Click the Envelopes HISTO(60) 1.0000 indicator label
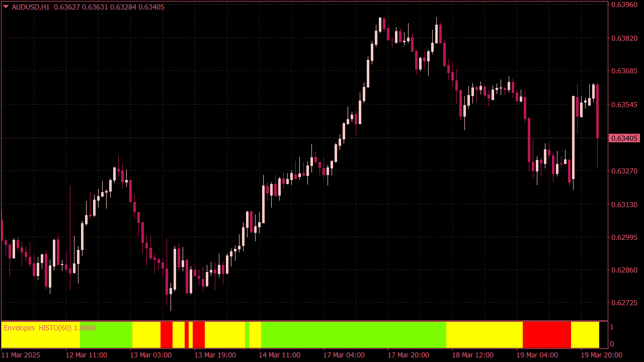 tap(49, 328)
